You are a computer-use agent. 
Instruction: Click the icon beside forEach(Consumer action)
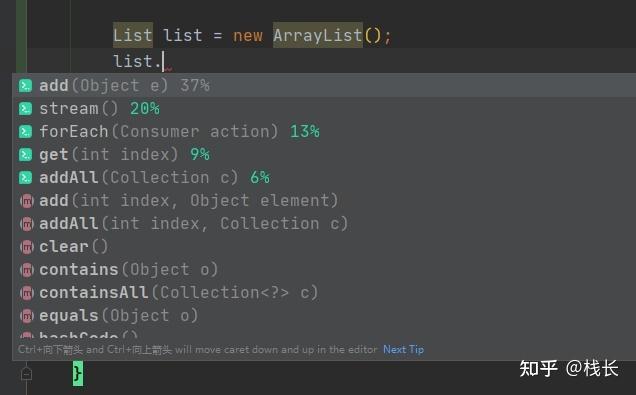(26, 132)
